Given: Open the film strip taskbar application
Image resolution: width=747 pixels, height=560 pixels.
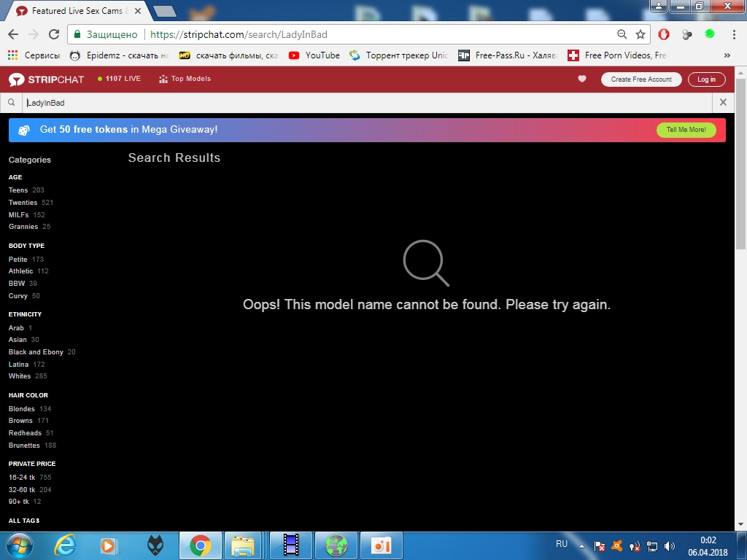Looking at the screenshot, I should (x=291, y=545).
